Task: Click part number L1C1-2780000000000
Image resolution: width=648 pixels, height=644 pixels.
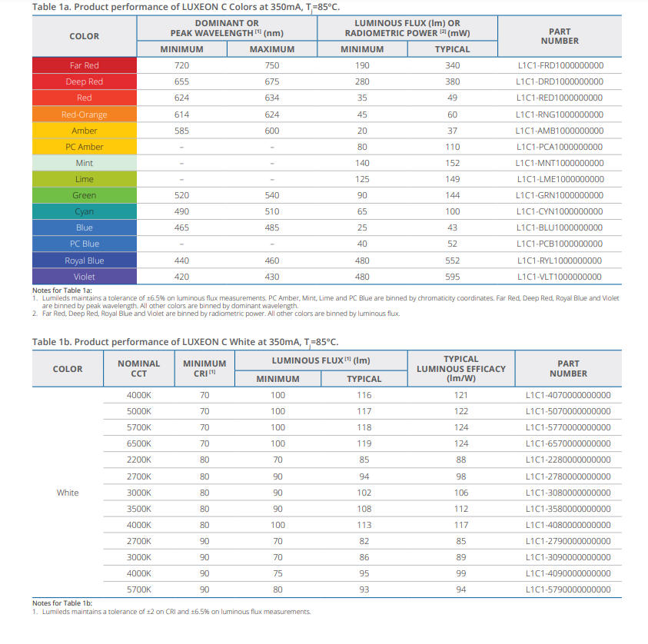Action: 568,476
